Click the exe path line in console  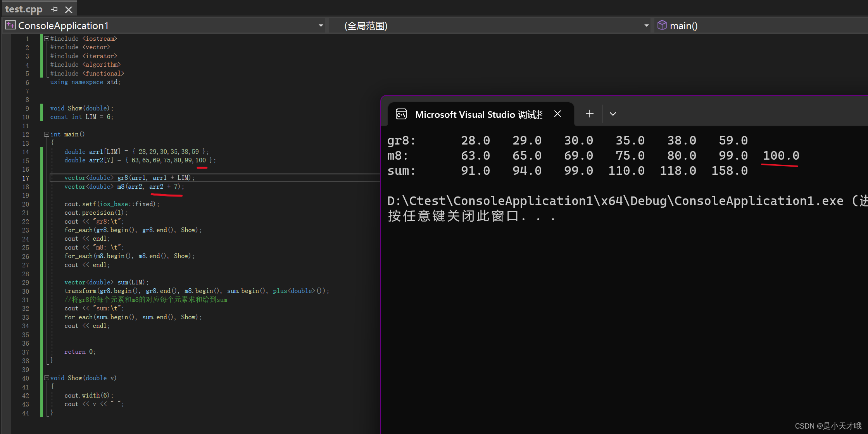click(x=627, y=201)
